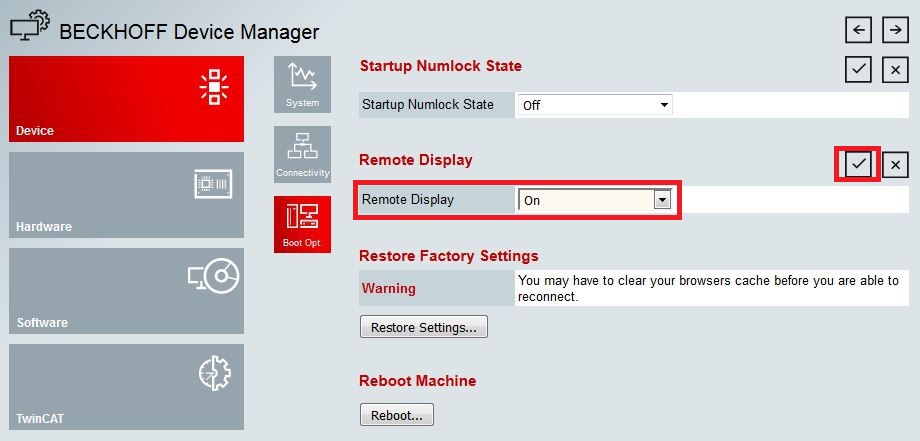Click the browser cache warning message text
The height and width of the screenshot is (441, 920).
pos(709,289)
